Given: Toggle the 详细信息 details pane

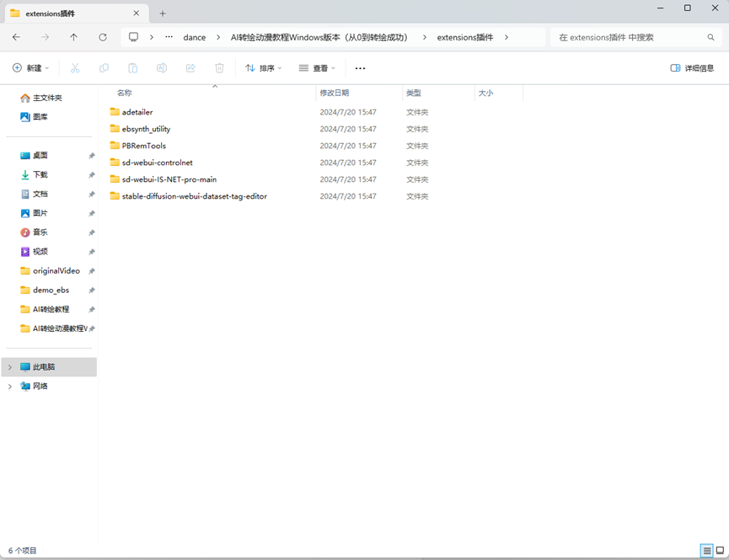Looking at the screenshot, I should point(692,68).
